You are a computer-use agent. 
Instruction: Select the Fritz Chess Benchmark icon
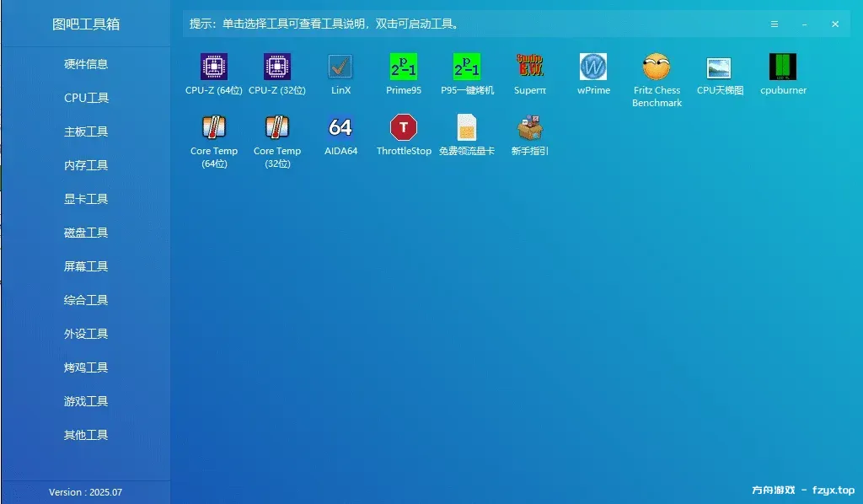(x=657, y=67)
